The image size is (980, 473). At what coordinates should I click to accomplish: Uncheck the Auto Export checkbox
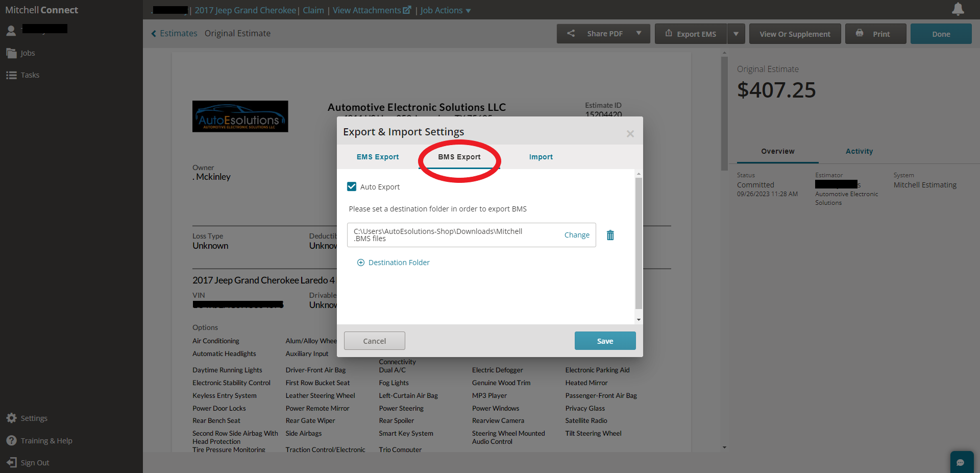(352, 186)
